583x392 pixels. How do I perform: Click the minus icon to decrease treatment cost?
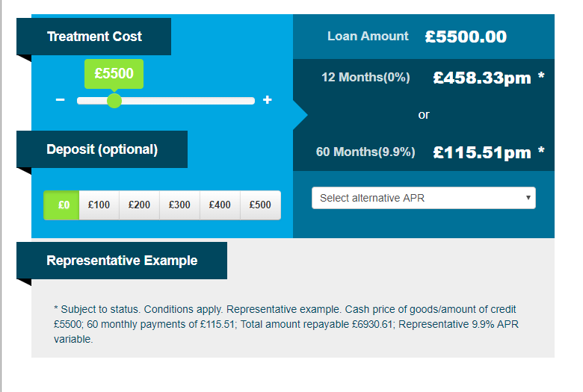pos(61,101)
